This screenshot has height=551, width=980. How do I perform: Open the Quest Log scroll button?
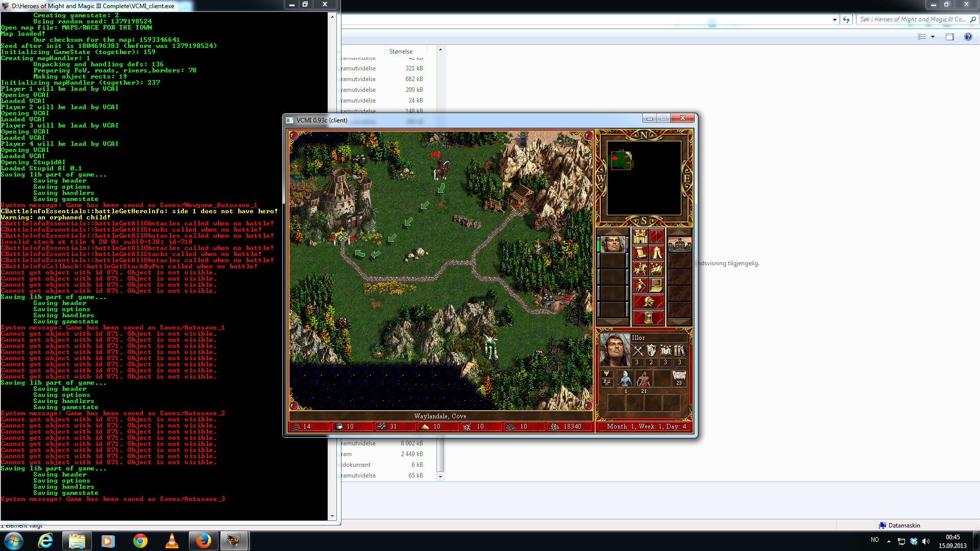(640, 253)
